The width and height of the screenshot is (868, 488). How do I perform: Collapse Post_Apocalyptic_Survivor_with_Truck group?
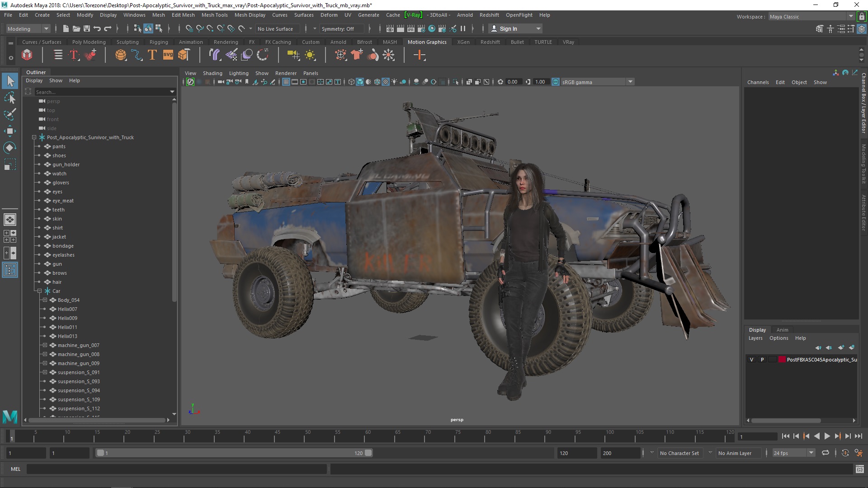point(34,137)
